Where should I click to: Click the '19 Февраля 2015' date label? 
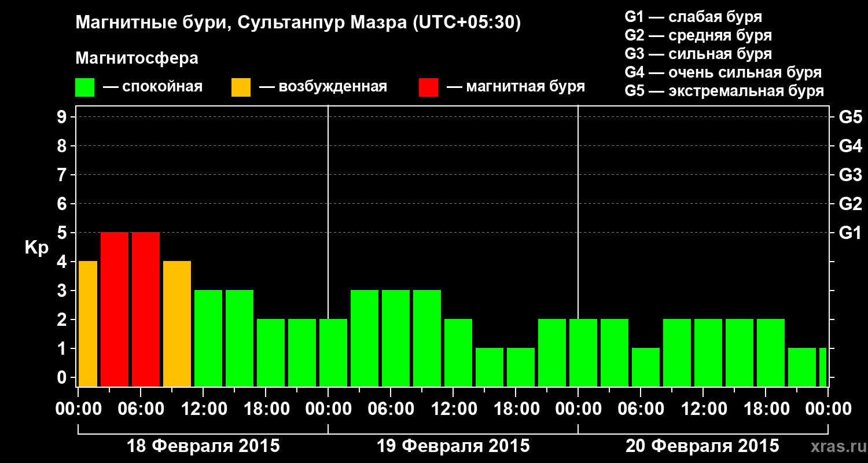(453, 446)
